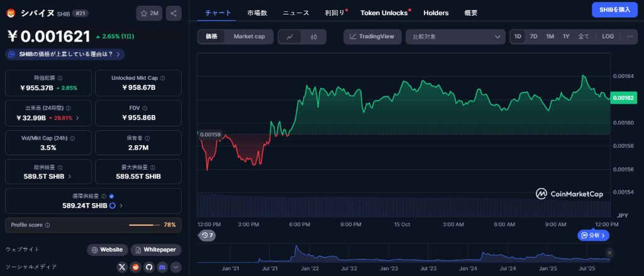Switch to the ニュース tab

tap(296, 13)
